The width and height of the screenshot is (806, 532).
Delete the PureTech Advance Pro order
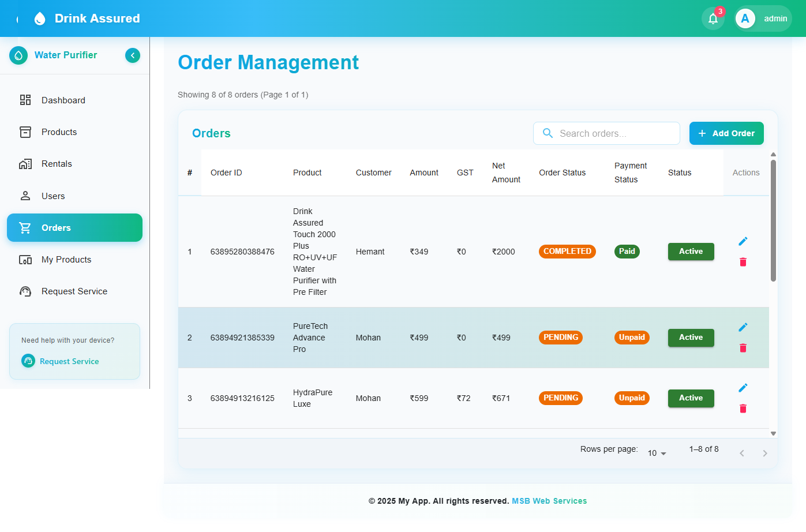pos(743,348)
